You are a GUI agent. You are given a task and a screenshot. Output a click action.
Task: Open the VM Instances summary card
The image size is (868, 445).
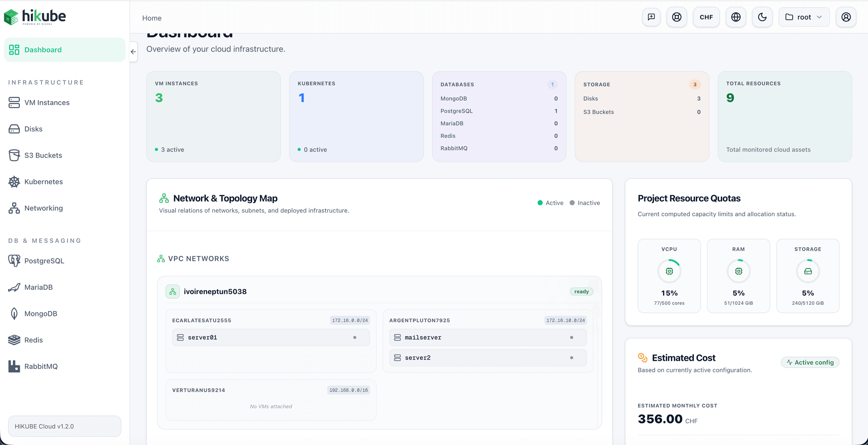(x=214, y=116)
